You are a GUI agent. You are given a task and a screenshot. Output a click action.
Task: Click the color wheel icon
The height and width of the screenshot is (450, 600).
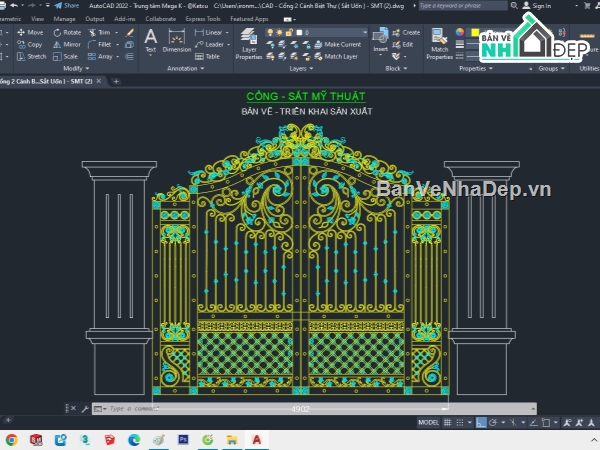[460, 32]
